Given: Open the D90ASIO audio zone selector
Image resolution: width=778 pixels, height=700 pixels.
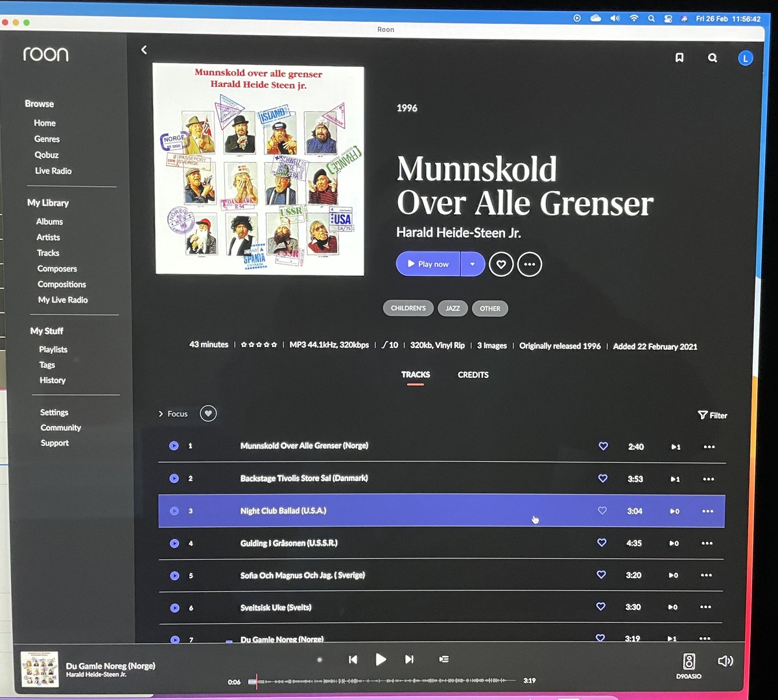Looking at the screenshot, I should [689, 665].
